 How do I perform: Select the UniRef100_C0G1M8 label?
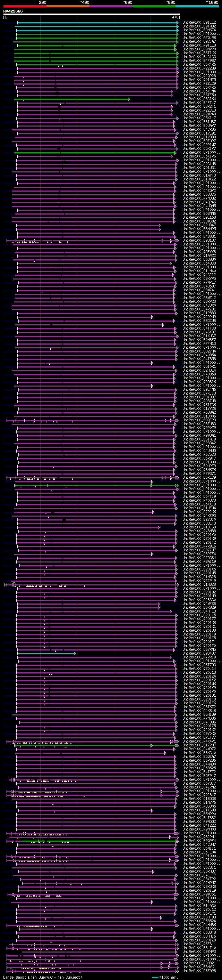click(199, 164)
